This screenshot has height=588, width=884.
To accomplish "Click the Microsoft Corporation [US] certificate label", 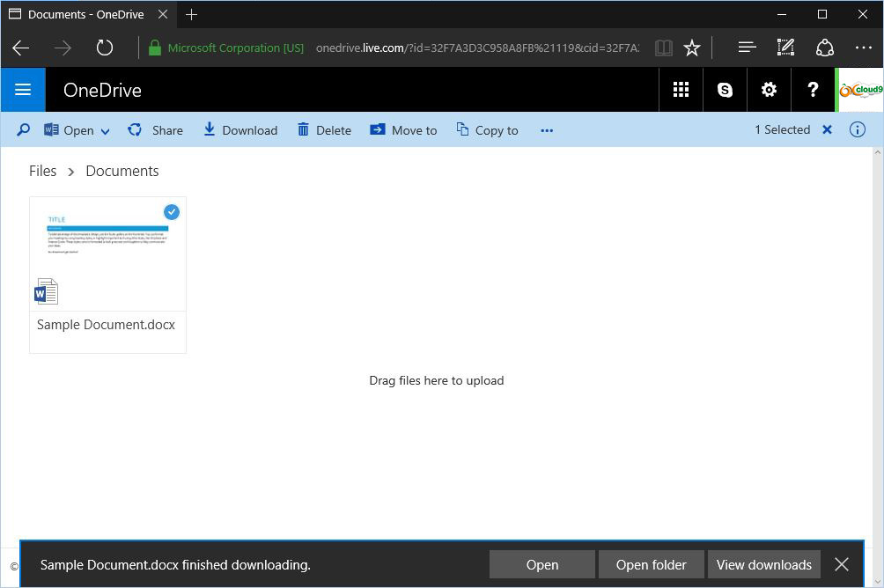I will pyautogui.click(x=236, y=48).
